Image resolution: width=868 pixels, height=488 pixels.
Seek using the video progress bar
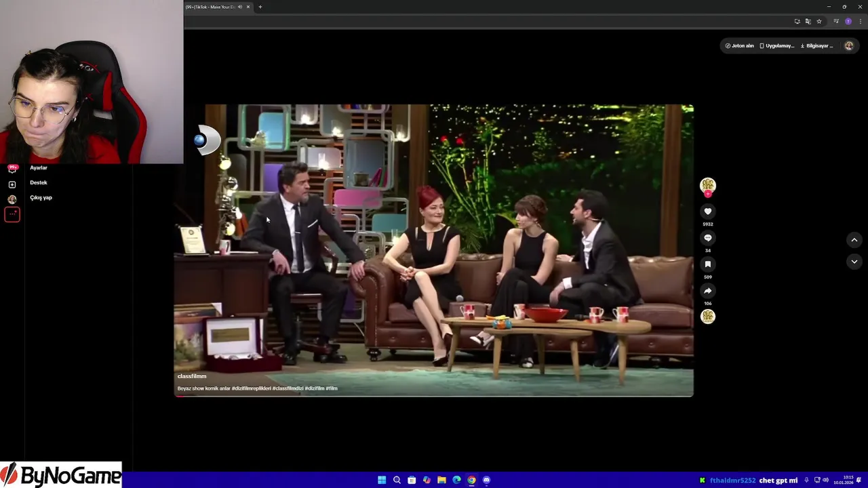[434, 396]
